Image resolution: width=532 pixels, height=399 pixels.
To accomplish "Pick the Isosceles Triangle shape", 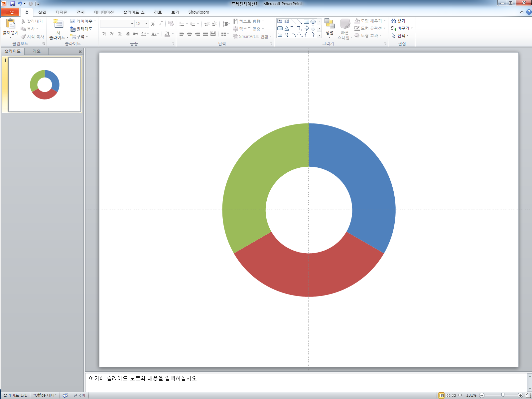I will pyautogui.click(x=287, y=28).
